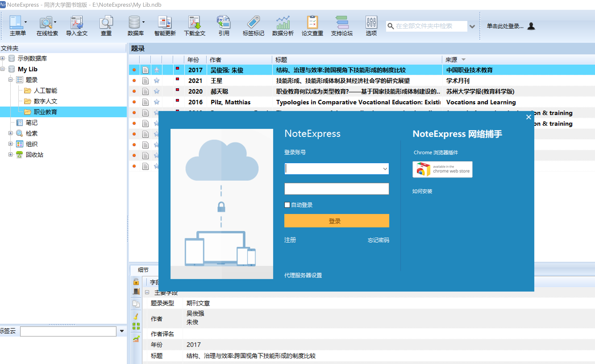Click the document icon of the 王星 row
This screenshot has height=364, width=595.
[x=145, y=80]
